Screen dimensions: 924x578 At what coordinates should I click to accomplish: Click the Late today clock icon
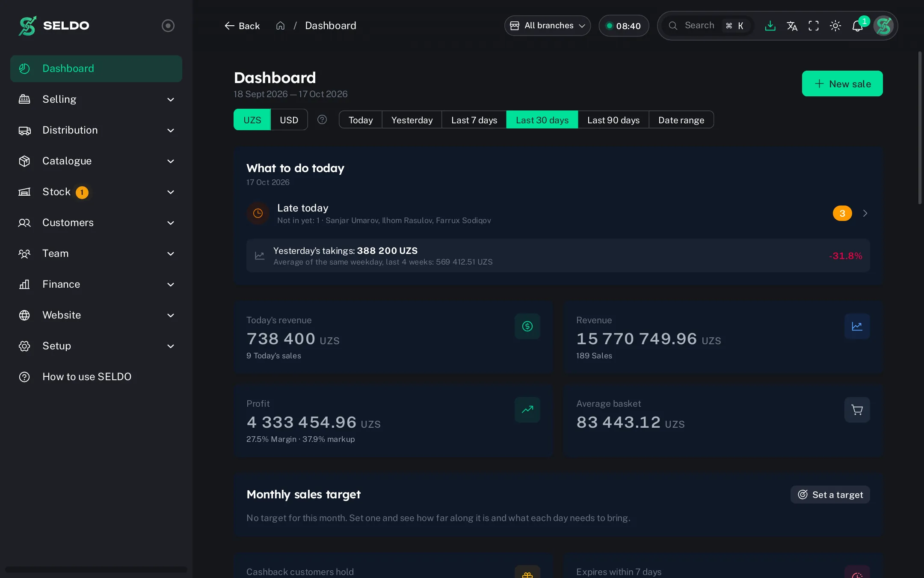coord(258,213)
